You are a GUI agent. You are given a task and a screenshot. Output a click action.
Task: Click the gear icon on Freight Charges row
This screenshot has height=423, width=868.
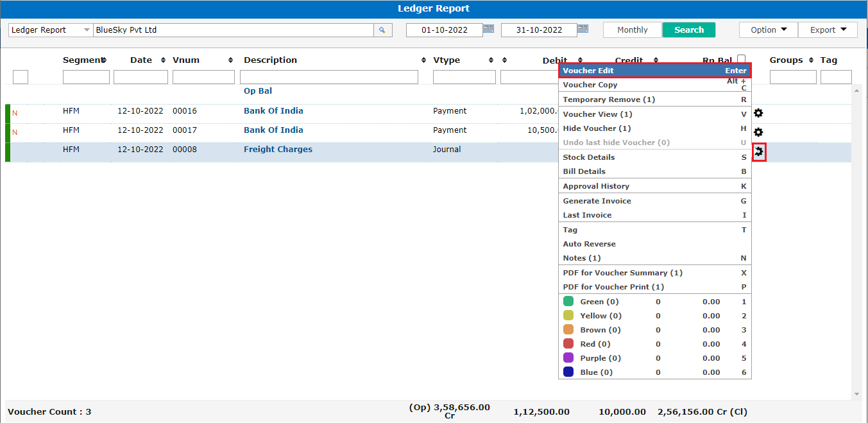pos(759,152)
